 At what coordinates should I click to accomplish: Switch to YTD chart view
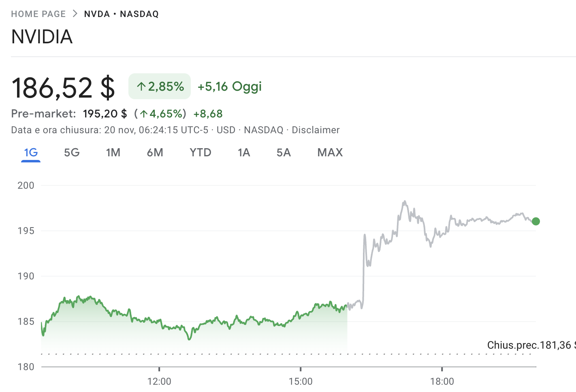(201, 153)
